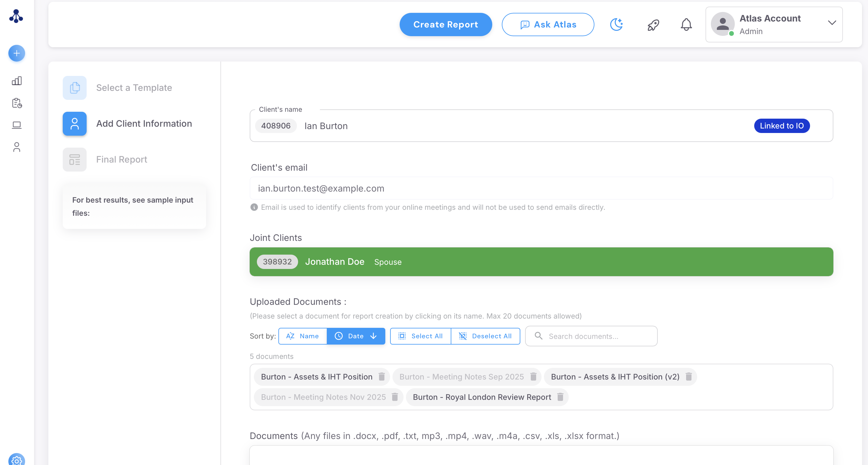Toggle document Burton - Assets & IHT Position (v2)
Viewport: 868px width, 465px height.
coord(615,377)
